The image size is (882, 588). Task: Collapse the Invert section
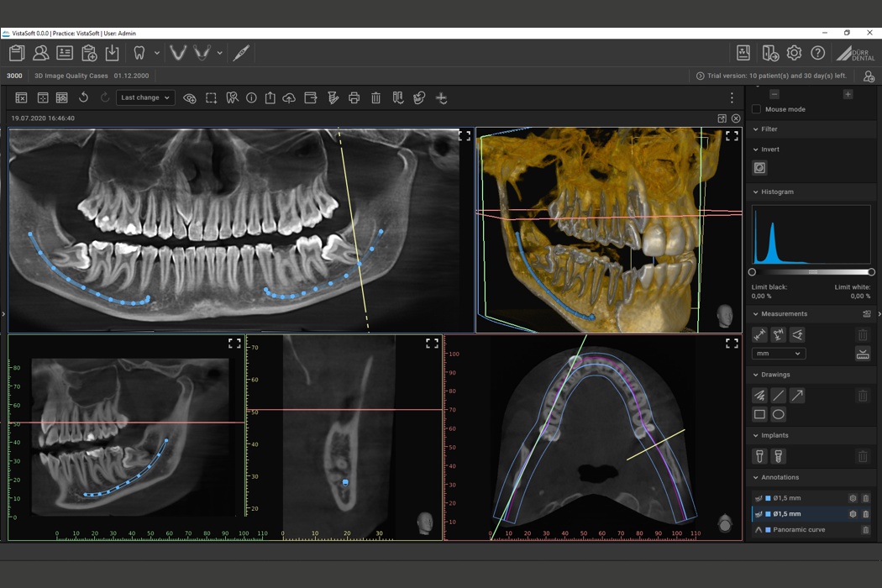pos(755,150)
